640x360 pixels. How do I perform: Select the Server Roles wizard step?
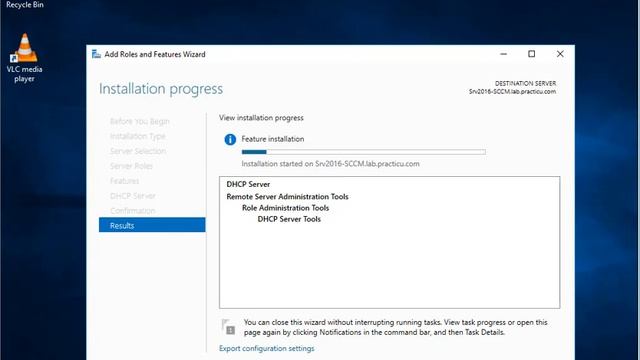click(131, 166)
